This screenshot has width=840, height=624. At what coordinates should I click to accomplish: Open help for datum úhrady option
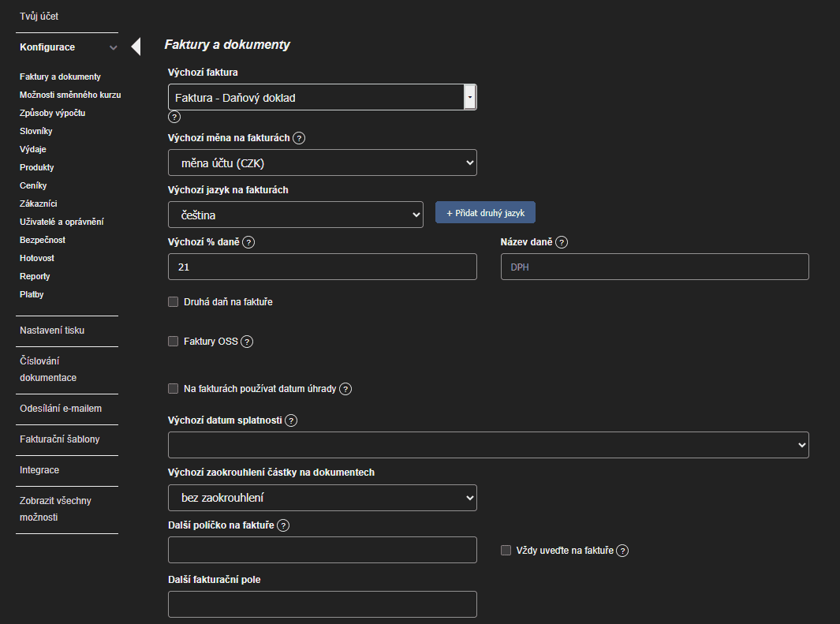pyautogui.click(x=345, y=389)
